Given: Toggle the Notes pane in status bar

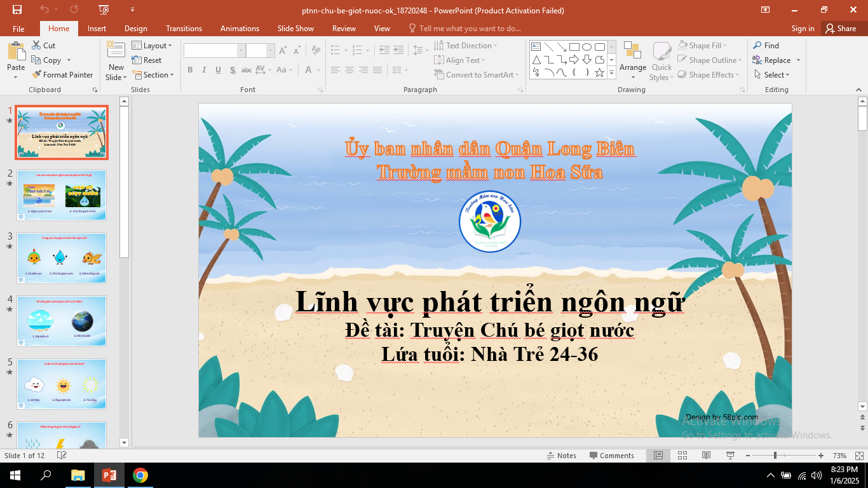Looking at the screenshot, I should coord(562,456).
